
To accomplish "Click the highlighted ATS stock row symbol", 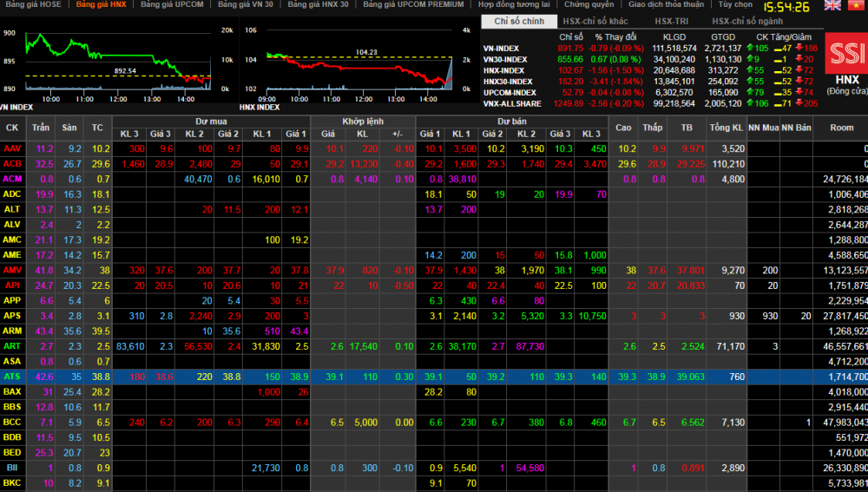I will [x=12, y=377].
